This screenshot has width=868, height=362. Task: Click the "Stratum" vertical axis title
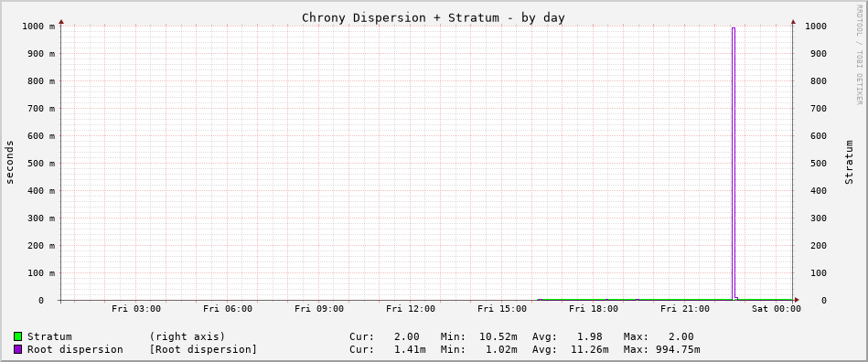point(849,162)
